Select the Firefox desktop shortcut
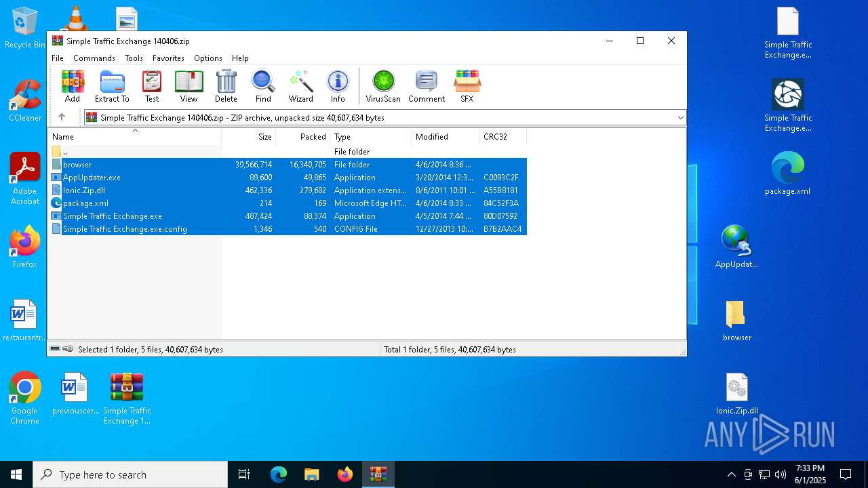868x488 pixels. pos(25,247)
